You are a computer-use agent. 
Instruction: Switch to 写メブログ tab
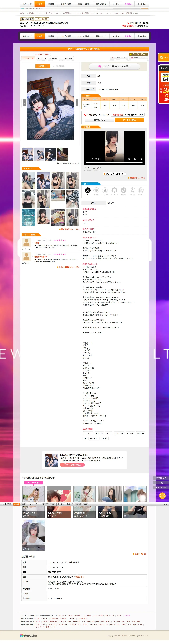[x=42, y=58]
